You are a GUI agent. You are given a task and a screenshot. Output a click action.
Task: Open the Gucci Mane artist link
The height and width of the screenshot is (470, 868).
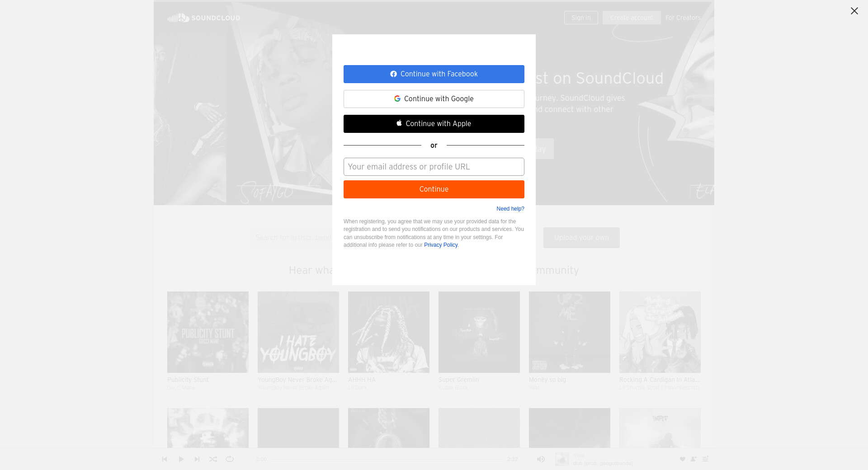click(181, 388)
